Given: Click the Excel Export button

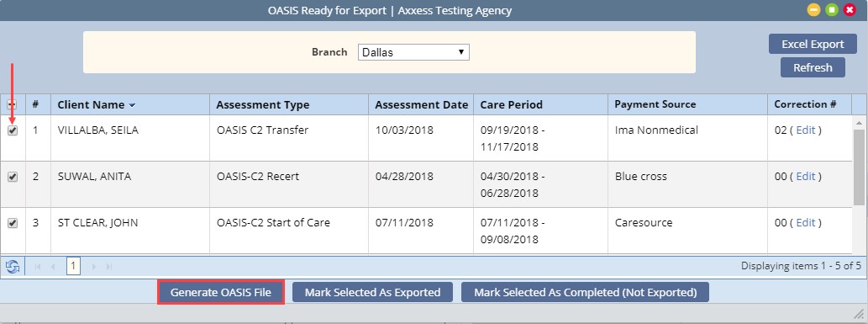Looking at the screenshot, I should tap(813, 44).
